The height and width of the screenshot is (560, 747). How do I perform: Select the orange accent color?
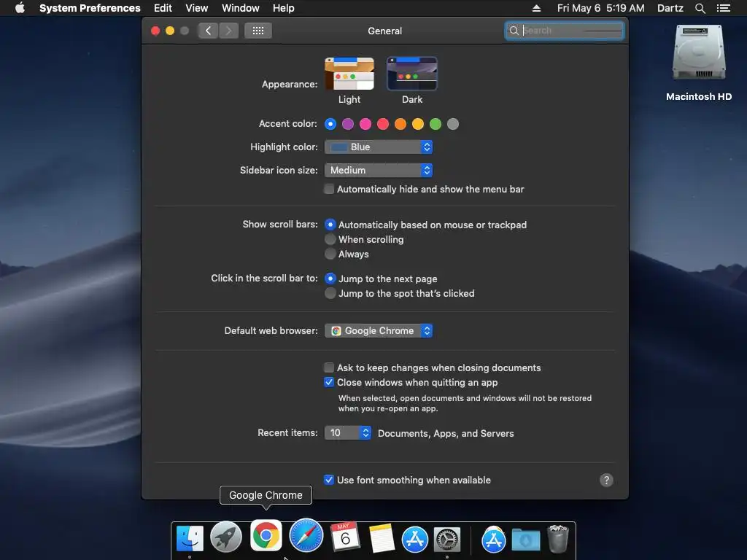coord(400,124)
